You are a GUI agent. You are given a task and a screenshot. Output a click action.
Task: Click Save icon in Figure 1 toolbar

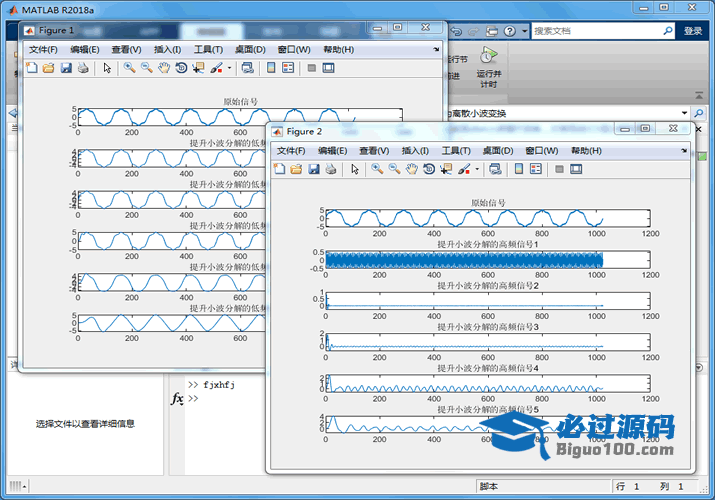(x=66, y=68)
